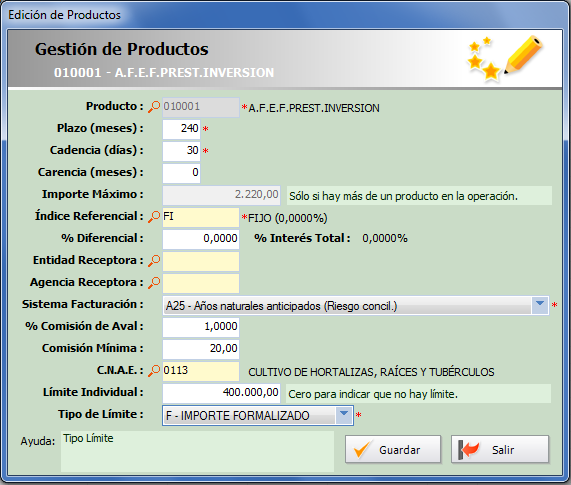The height and width of the screenshot is (485, 571).
Task: Click the Límite Individual field 400.000,00
Action: [221, 393]
